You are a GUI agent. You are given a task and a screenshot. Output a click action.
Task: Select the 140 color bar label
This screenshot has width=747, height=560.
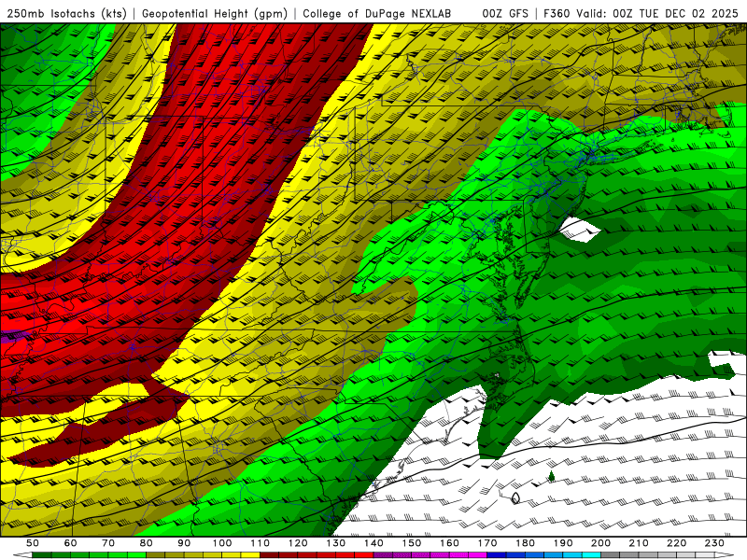[373, 543]
